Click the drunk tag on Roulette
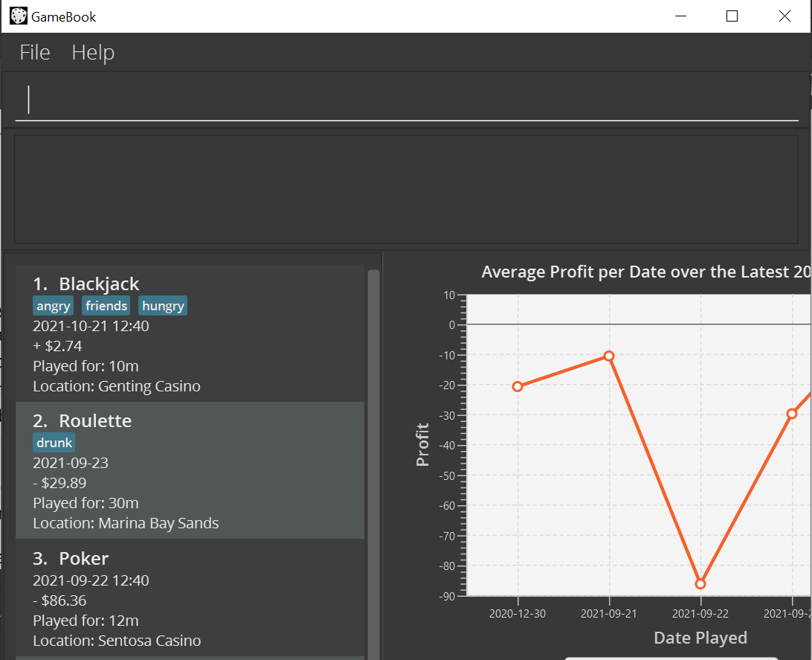 54,443
